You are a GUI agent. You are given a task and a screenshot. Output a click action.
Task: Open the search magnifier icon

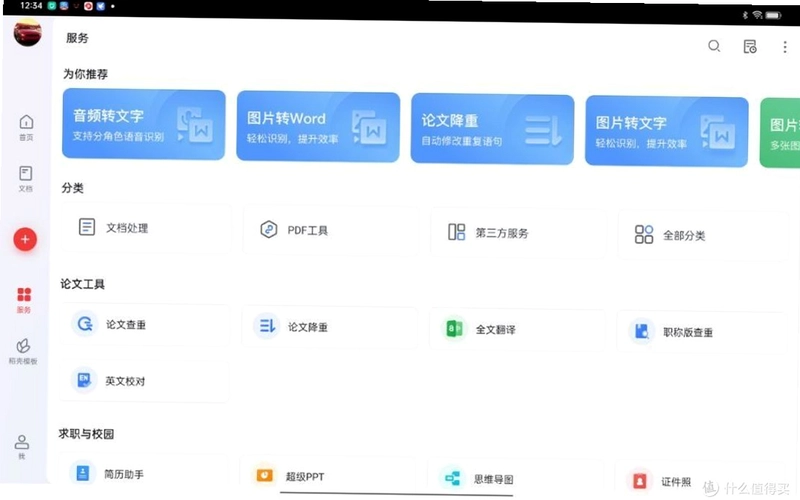(714, 46)
